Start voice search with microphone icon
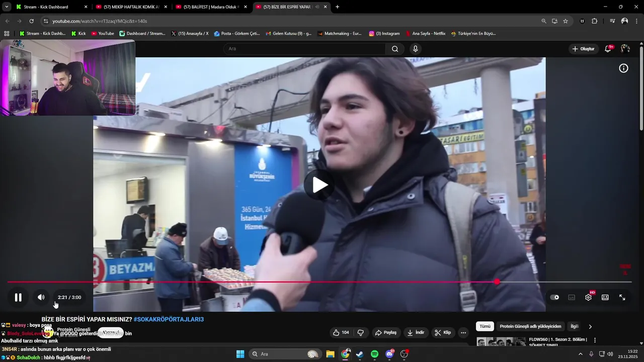The width and height of the screenshot is (644, 362). click(415, 49)
